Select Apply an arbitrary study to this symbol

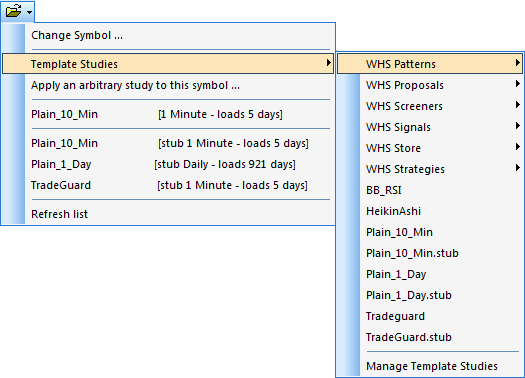click(168, 85)
